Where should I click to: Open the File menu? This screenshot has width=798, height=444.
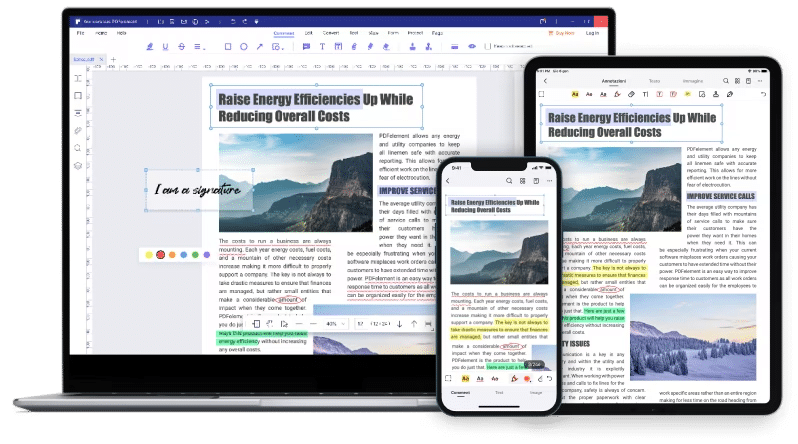pos(79,33)
